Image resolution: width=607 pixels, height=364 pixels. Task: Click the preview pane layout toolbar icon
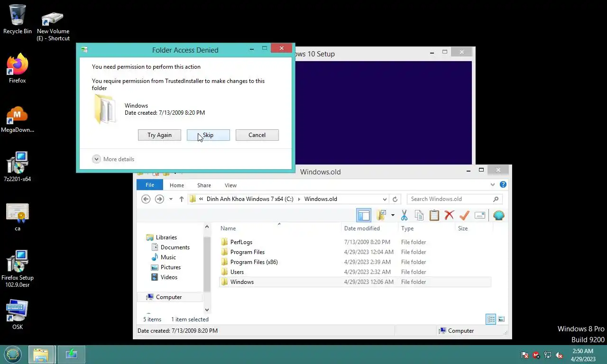pos(364,215)
